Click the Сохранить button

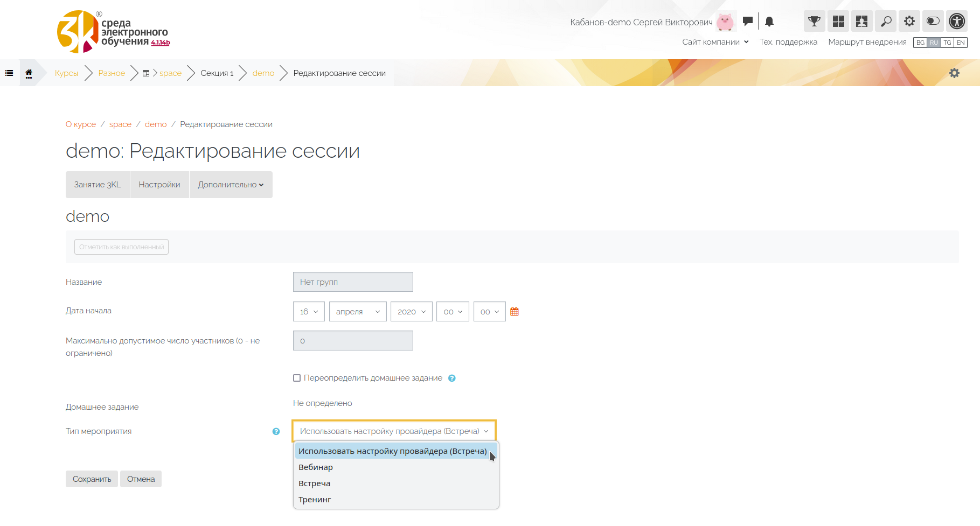[92, 479]
